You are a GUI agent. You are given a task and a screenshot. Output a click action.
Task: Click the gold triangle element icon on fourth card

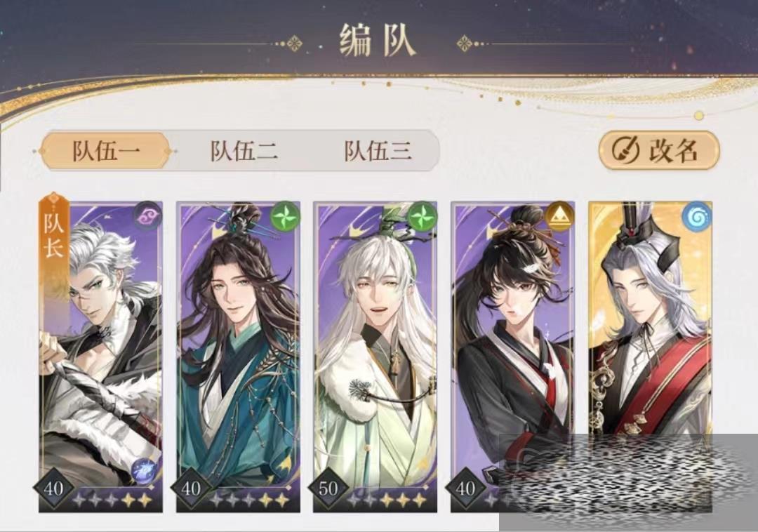559,216
